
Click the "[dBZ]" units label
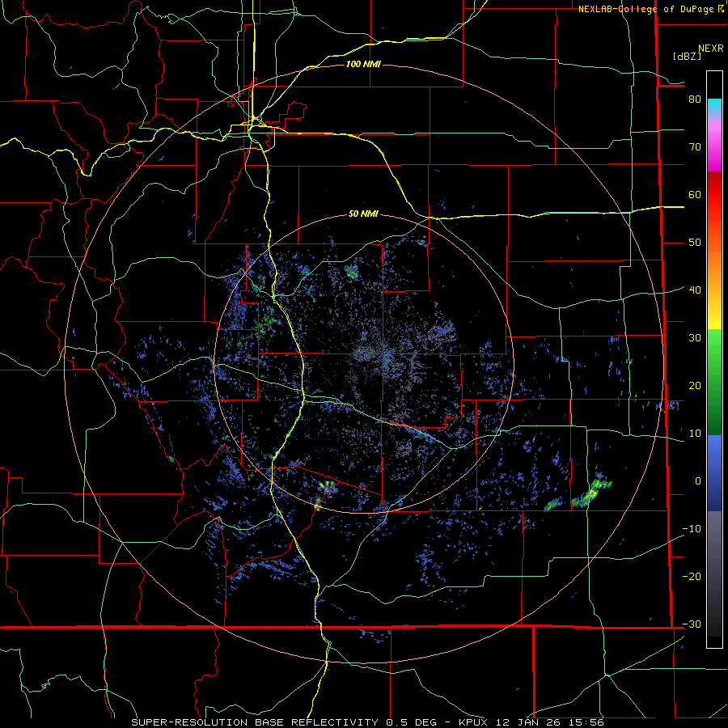click(x=687, y=56)
